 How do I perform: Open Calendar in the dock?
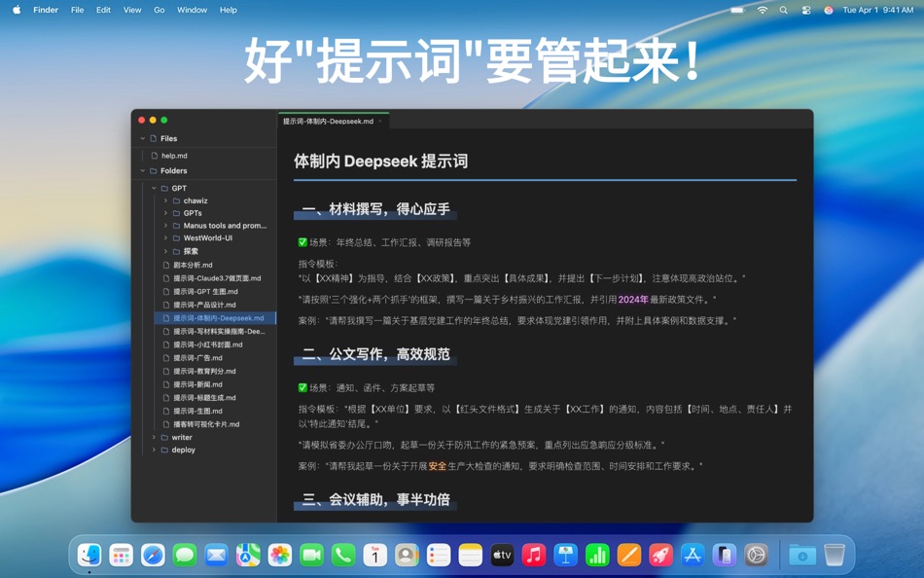[x=375, y=555]
